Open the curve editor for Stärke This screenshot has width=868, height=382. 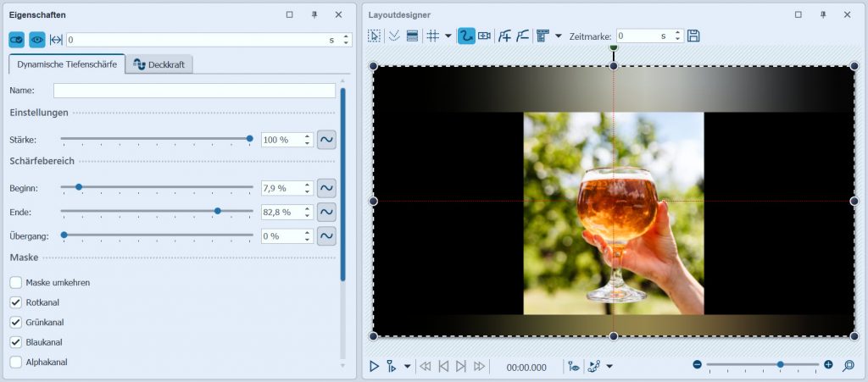326,140
